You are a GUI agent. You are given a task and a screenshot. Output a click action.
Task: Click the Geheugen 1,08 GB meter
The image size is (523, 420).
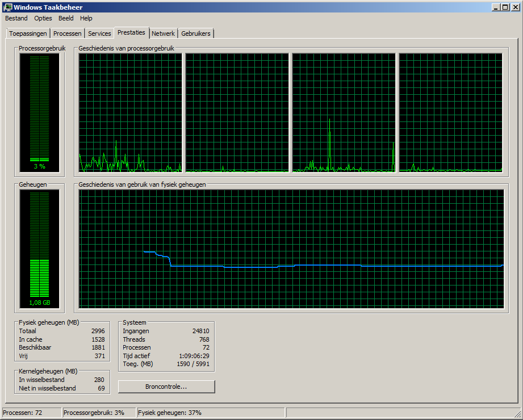[39, 249]
